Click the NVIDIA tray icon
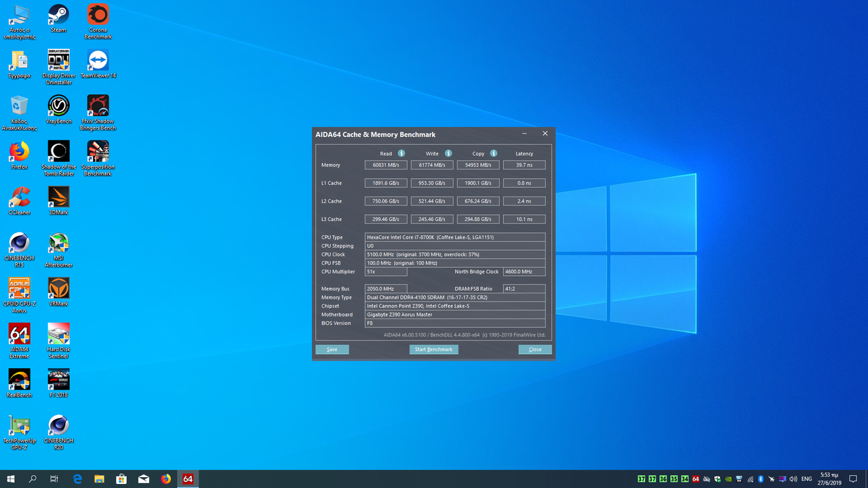 (728, 479)
